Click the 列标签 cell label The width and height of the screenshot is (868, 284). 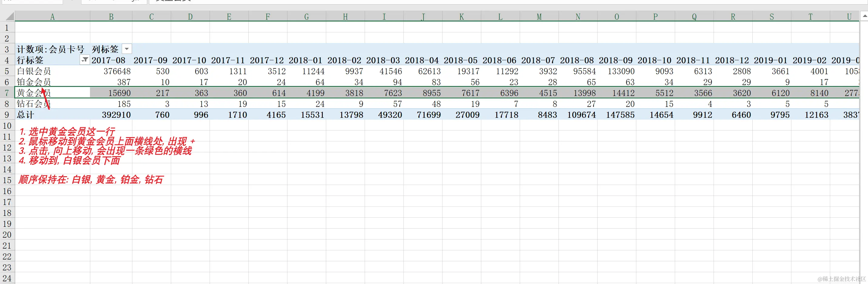click(105, 49)
